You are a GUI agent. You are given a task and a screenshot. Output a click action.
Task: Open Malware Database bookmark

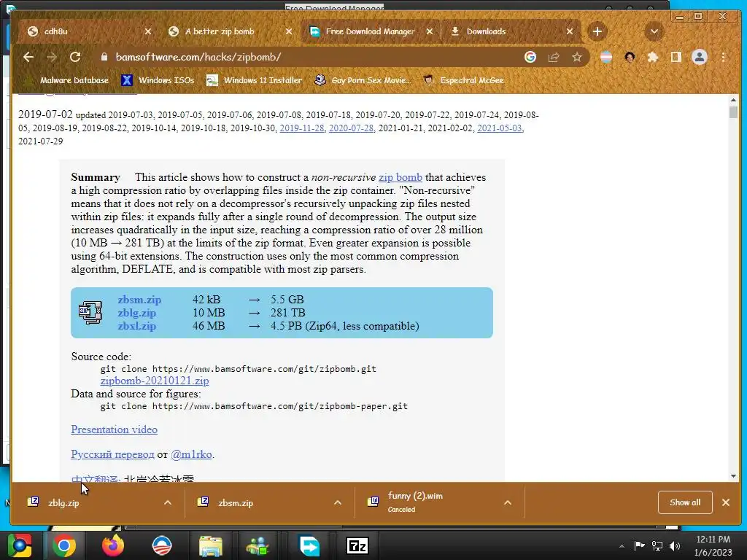[66, 80]
